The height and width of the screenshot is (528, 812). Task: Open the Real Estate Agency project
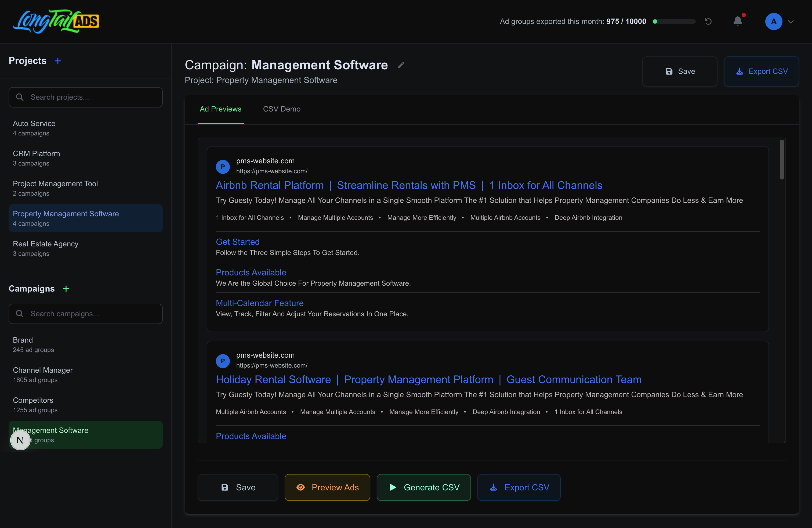coord(86,248)
